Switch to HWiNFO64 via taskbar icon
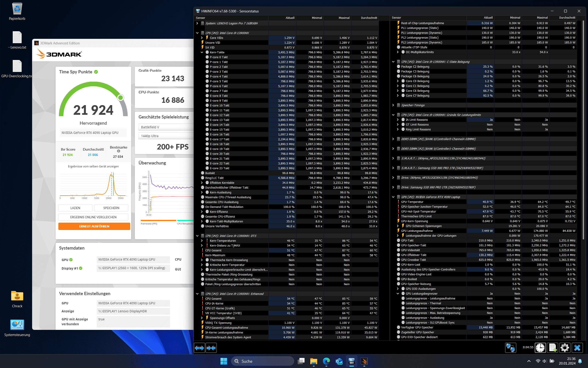This screenshot has width=588, height=368. [352, 361]
